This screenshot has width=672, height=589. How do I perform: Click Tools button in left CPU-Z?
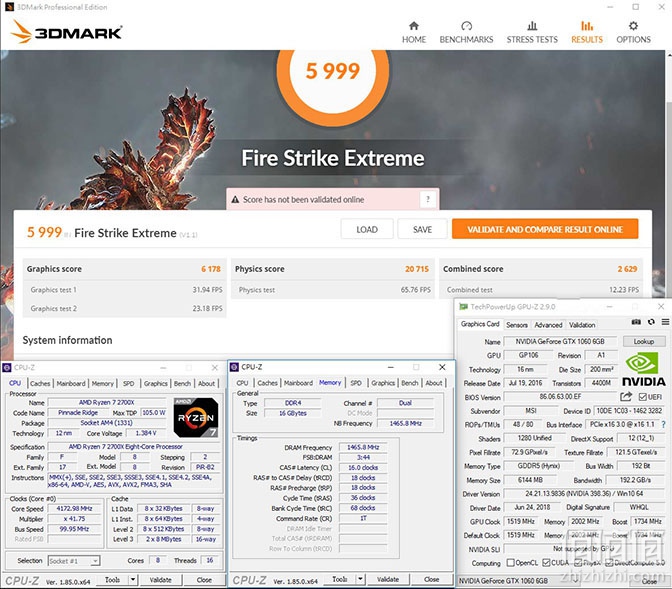click(x=112, y=580)
